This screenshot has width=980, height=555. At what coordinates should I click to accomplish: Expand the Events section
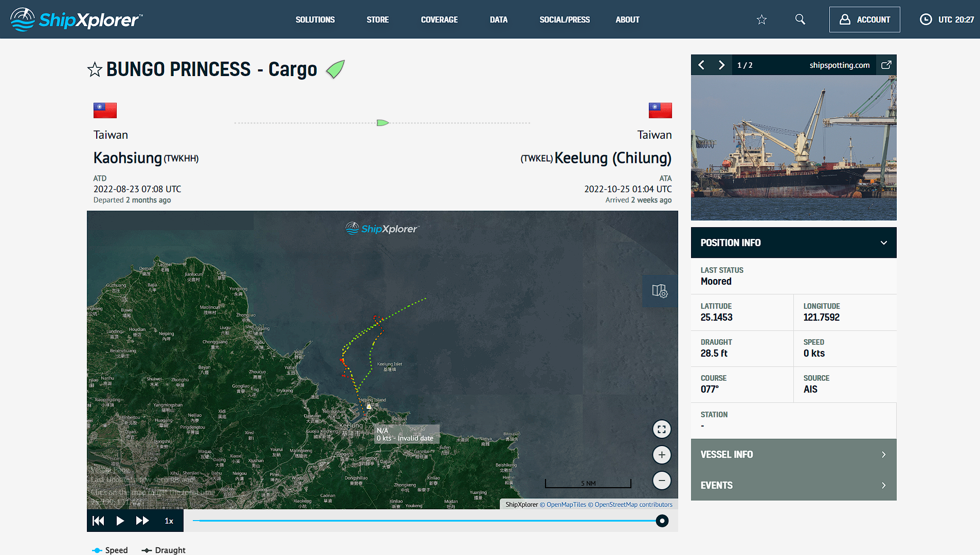[x=793, y=485]
